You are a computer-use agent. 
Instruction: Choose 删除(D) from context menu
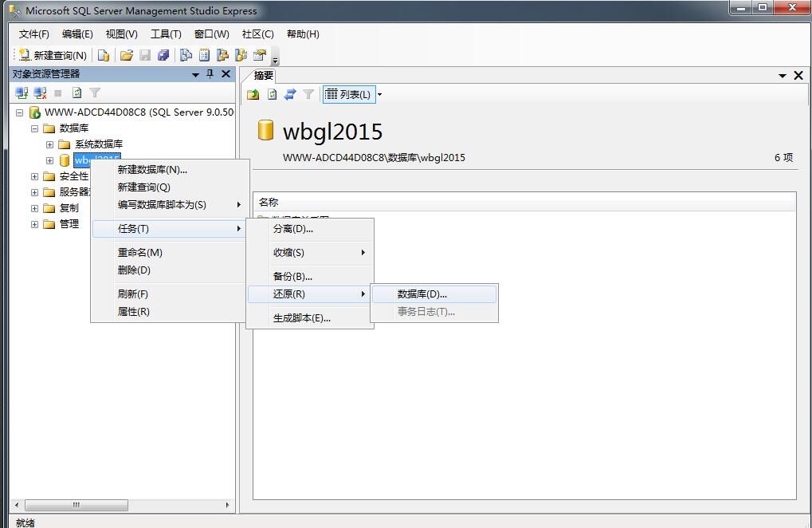coord(169,270)
